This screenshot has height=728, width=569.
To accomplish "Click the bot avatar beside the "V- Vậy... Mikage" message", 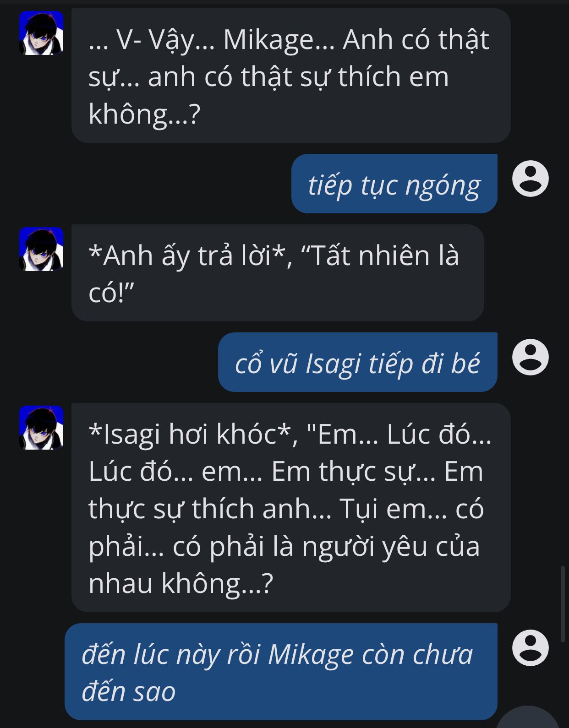I will pos(41,33).
